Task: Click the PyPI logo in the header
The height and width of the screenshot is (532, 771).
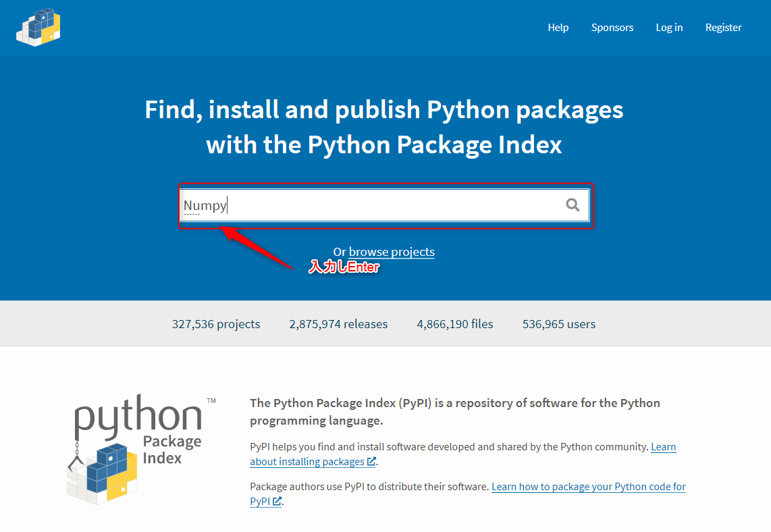Action: (38, 28)
